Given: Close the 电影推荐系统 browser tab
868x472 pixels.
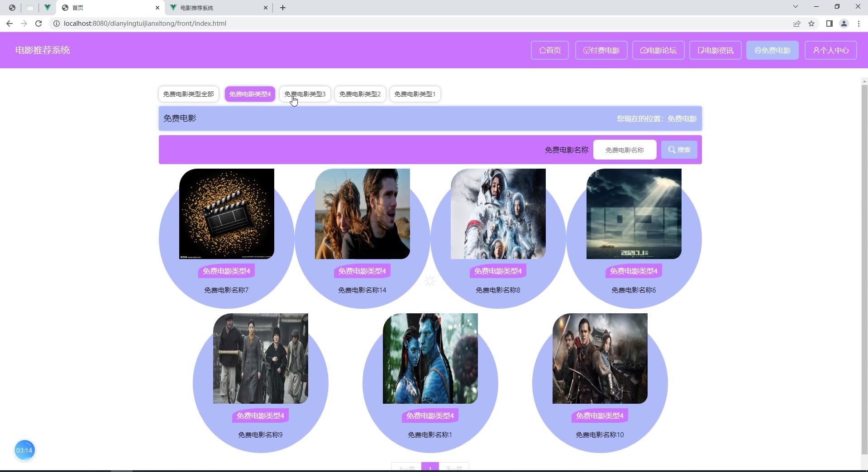Looking at the screenshot, I should pyautogui.click(x=266, y=8).
